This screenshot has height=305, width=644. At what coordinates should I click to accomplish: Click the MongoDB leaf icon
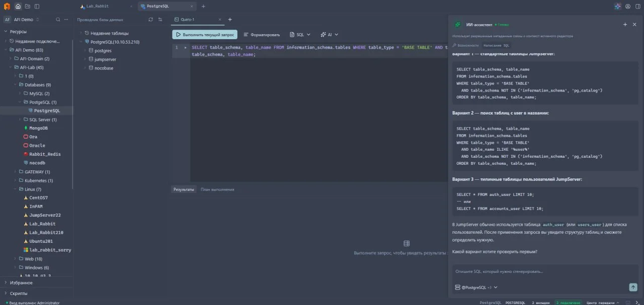coord(26,128)
